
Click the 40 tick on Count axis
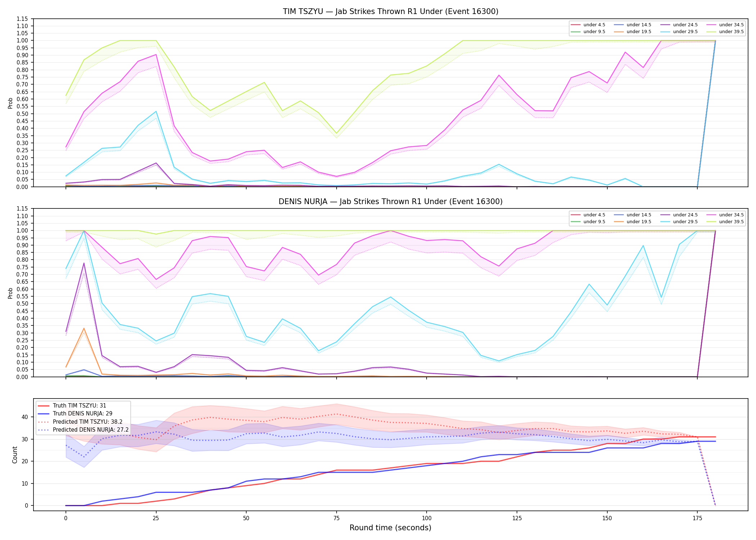click(x=24, y=417)
